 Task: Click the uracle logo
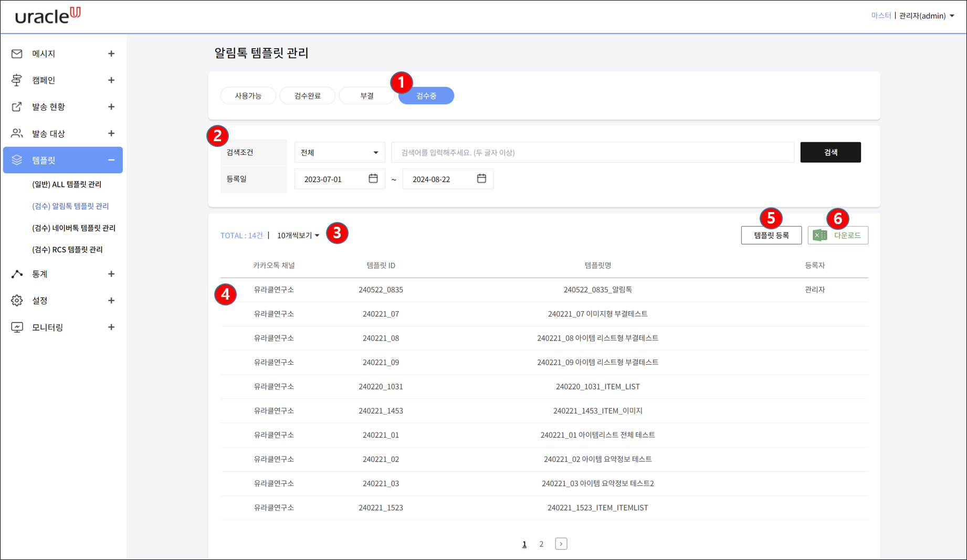(x=48, y=16)
